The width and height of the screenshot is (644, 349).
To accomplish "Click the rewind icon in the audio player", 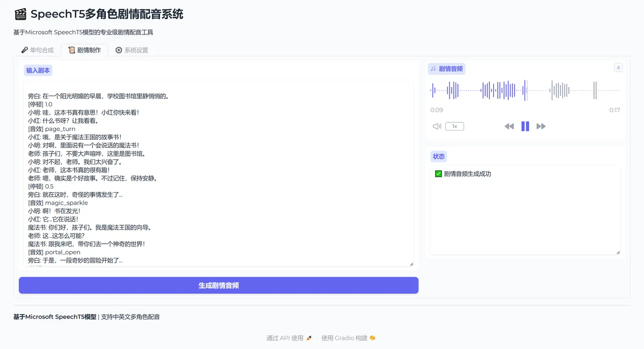I will tap(509, 126).
